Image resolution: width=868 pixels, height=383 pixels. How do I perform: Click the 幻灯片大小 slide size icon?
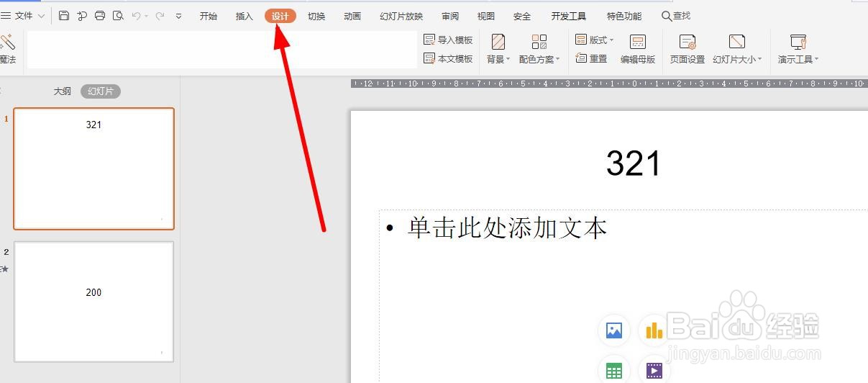pos(737,42)
